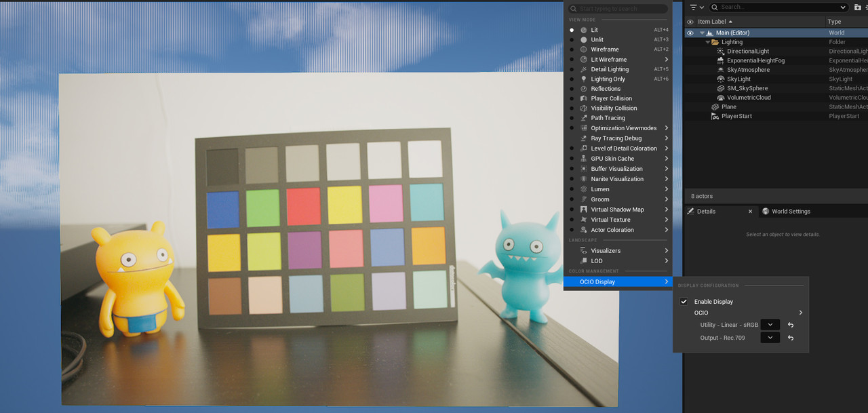Open Output - Rec.709 dropdown
The height and width of the screenshot is (413, 868).
pyautogui.click(x=770, y=338)
